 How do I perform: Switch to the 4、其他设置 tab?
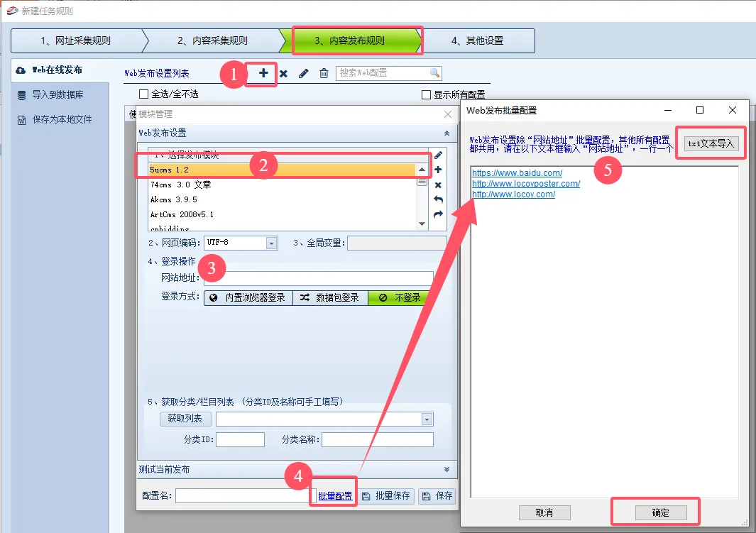click(x=477, y=40)
